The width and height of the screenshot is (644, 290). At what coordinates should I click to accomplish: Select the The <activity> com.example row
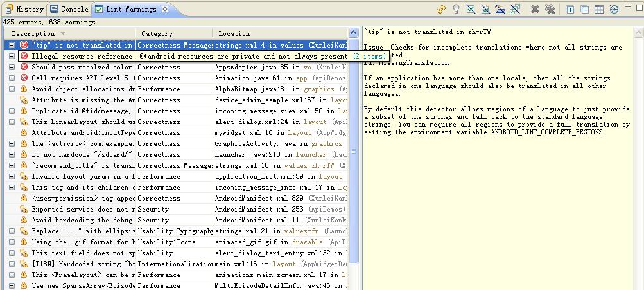pos(176,143)
